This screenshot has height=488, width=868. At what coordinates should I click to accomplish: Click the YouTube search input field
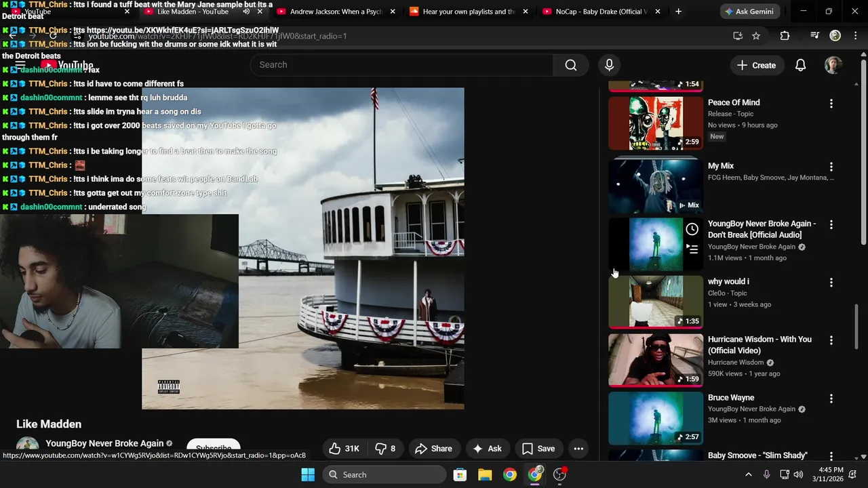click(401, 65)
